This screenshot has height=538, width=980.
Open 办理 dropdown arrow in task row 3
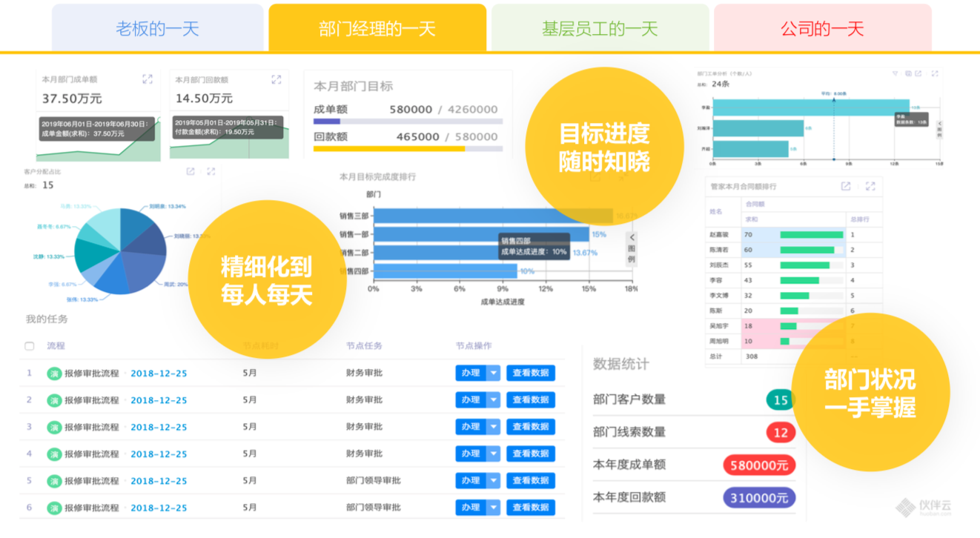click(494, 426)
